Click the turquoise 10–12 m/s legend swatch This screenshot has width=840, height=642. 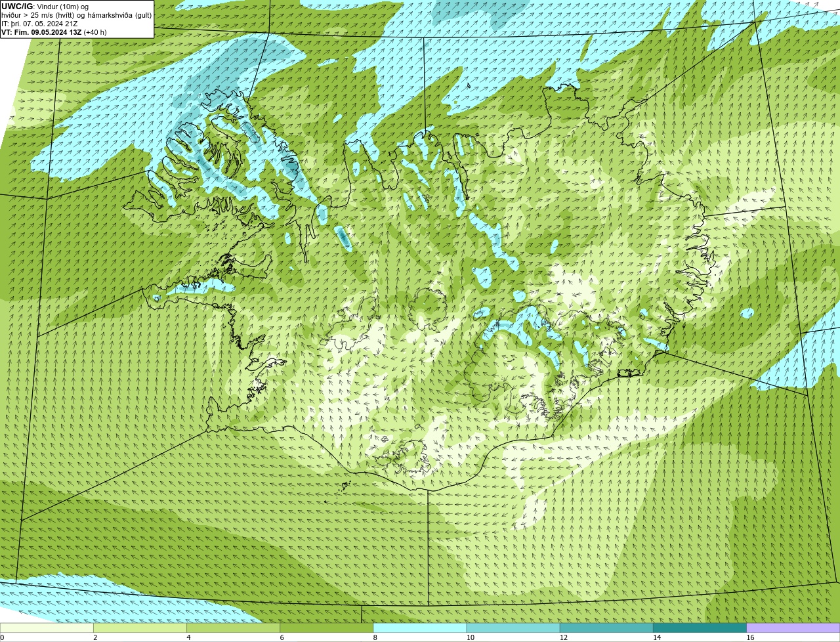point(513,628)
